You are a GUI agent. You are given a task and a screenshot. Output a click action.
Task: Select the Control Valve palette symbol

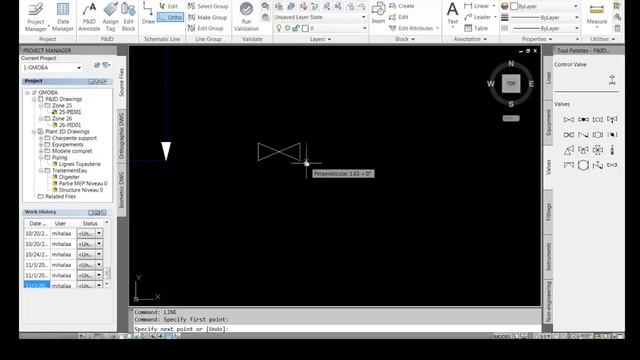pyautogui.click(x=612, y=80)
